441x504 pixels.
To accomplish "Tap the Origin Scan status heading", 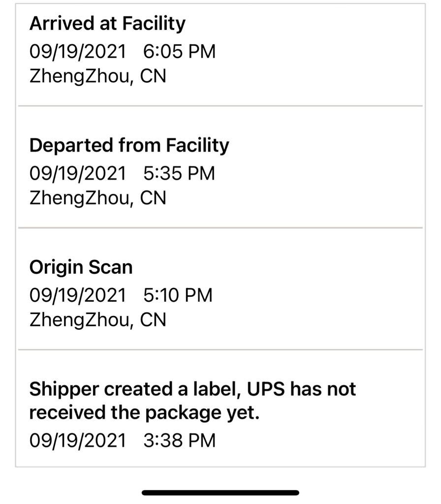I will pyautogui.click(x=81, y=267).
